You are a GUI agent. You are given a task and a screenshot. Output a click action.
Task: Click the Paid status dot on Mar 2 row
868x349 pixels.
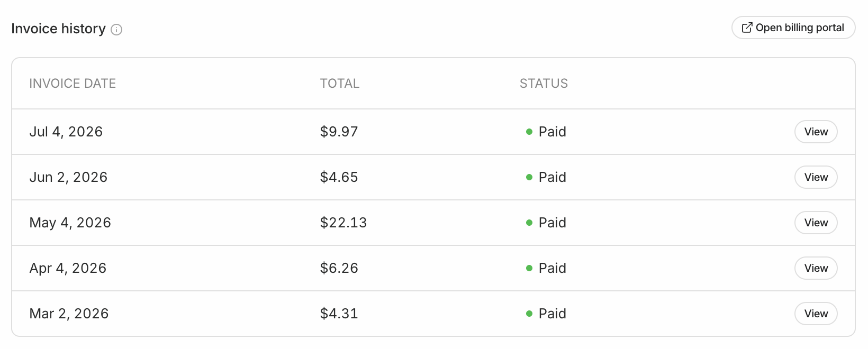[x=529, y=314]
